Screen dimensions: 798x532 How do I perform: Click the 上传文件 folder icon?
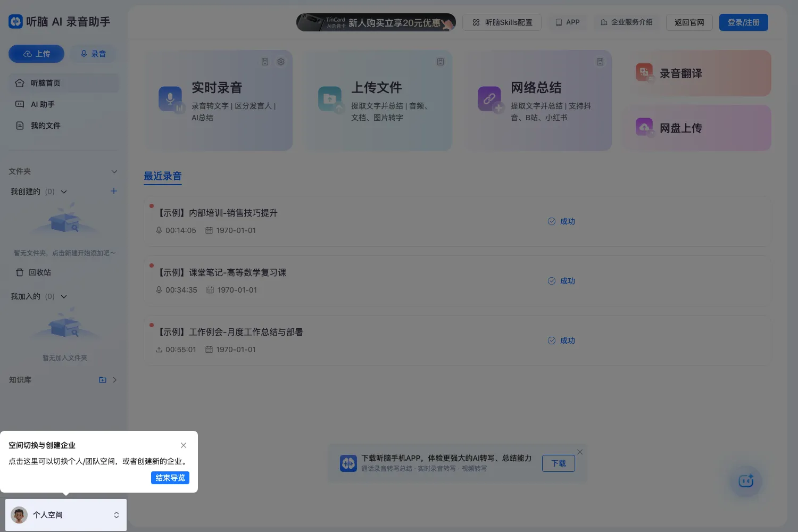330,99
